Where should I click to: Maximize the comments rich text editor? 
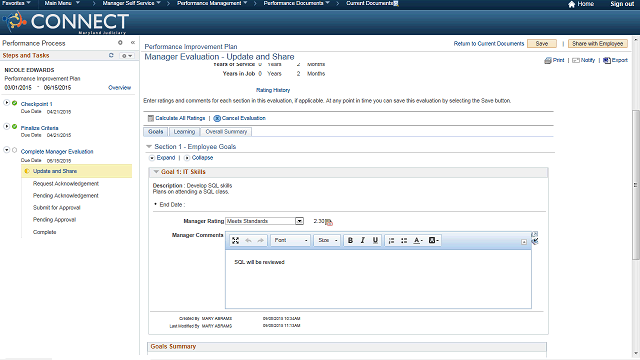point(236,240)
